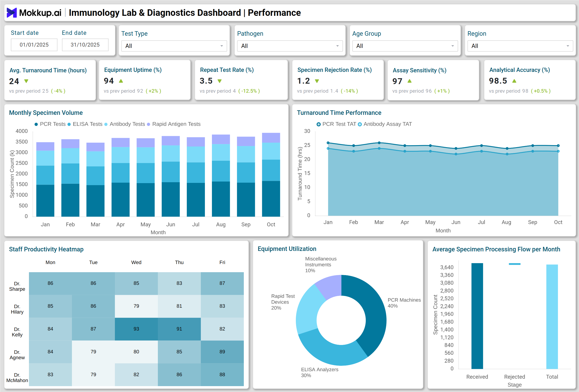Click the down arrow beside Specimen Rejection Rate 1.2
Screen dimensions: 579x392
(x=317, y=81)
